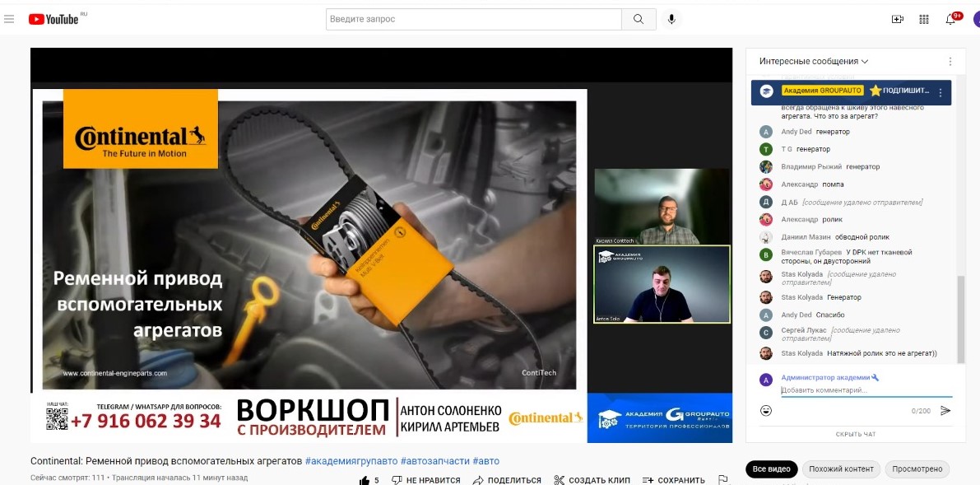Open the YouTube apps grid

point(924,20)
